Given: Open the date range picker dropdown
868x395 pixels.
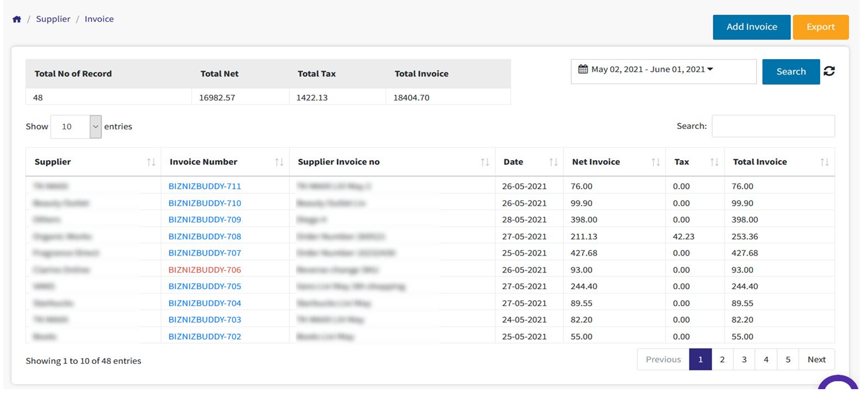Looking at the screenshot, I should 663,71.
